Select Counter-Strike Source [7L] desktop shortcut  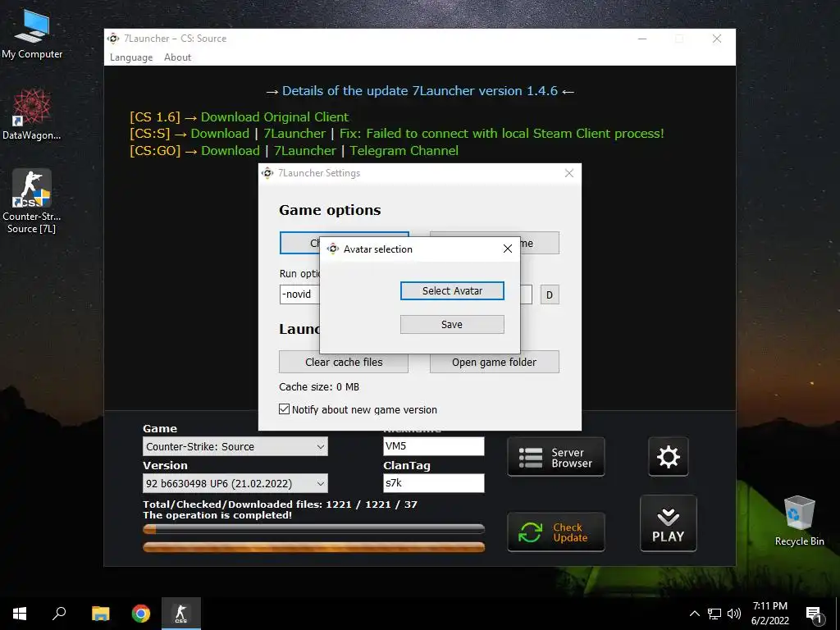32,202
